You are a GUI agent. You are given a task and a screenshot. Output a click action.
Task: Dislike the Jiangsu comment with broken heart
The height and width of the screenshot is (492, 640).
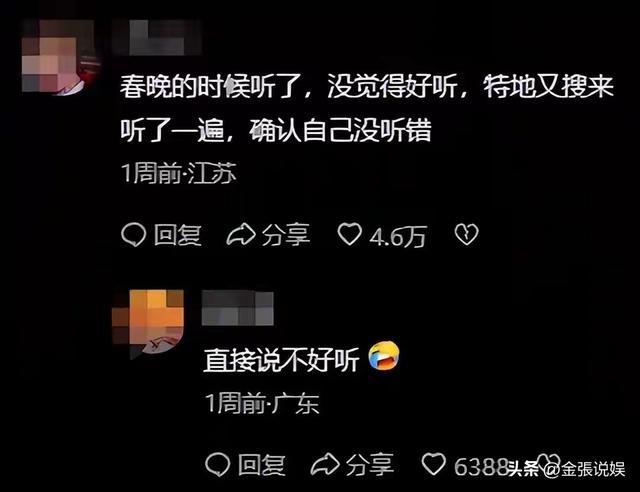(x=466, y=234)
